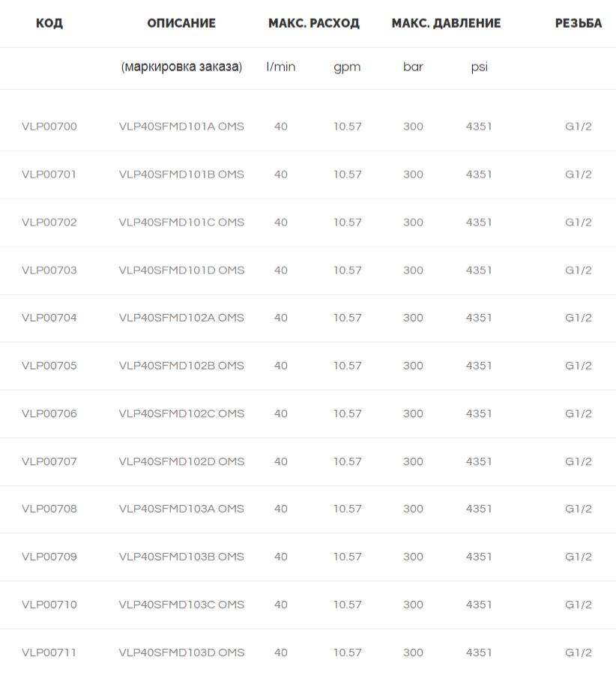Click the МАКС. ДАВЛЕНИЕ column header
The height and width of the screenshot is (675, 616).
coord(446,23)
